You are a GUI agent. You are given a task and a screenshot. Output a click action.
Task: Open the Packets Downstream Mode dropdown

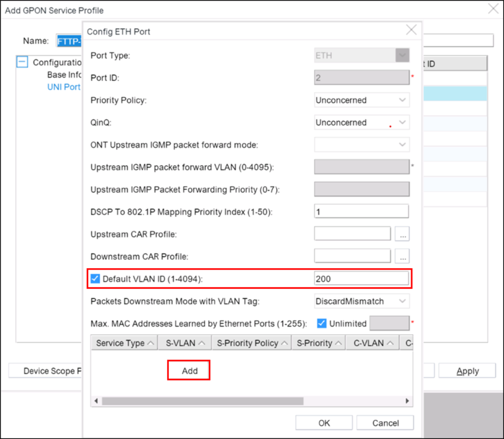coord(402,301)
